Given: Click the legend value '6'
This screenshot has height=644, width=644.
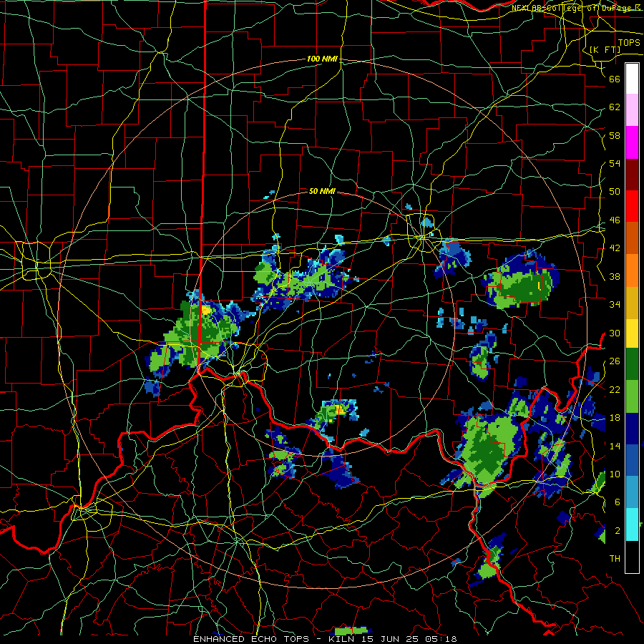Looking at the screenshot, I should (617, 502).
